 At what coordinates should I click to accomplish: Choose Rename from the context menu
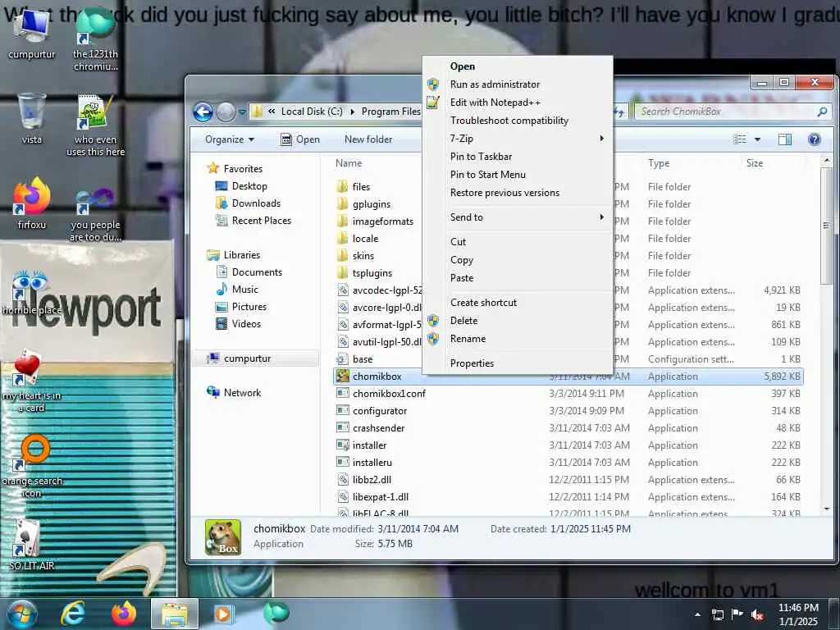click(x=518, y=339)
